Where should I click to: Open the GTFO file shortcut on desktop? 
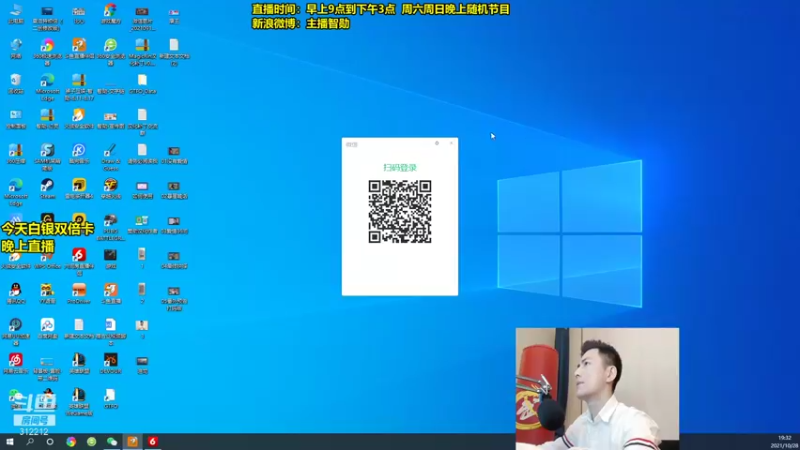tap(110, 398)
